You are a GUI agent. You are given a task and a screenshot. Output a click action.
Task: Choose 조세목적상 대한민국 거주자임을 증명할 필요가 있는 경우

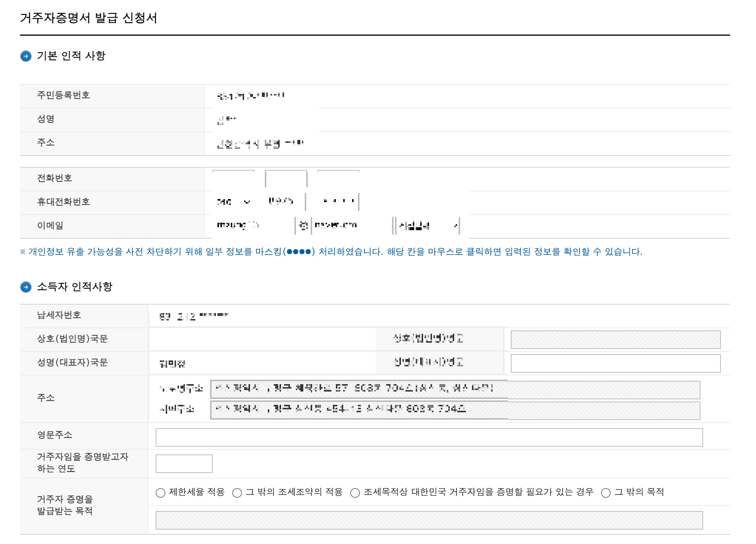pyautogui.click(x=355, y=493)
